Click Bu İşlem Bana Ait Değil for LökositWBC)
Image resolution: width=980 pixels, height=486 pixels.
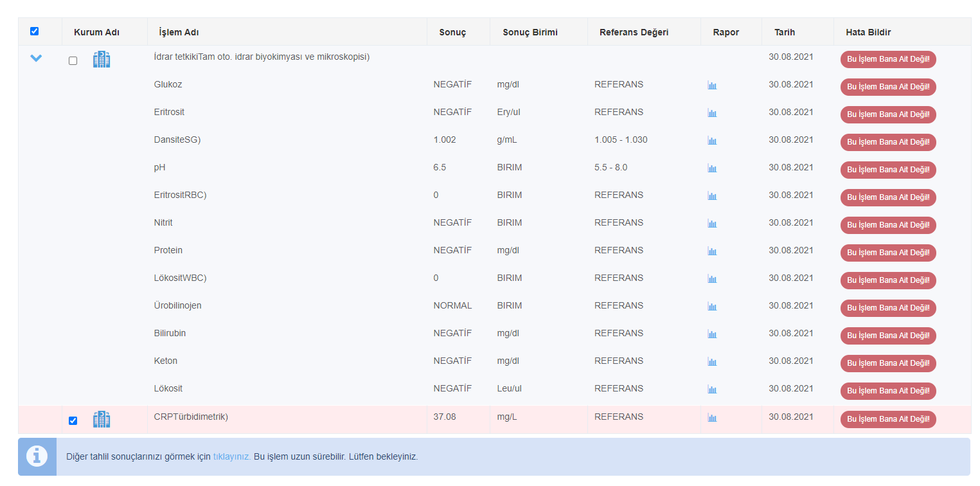click(x=888, y=280)
